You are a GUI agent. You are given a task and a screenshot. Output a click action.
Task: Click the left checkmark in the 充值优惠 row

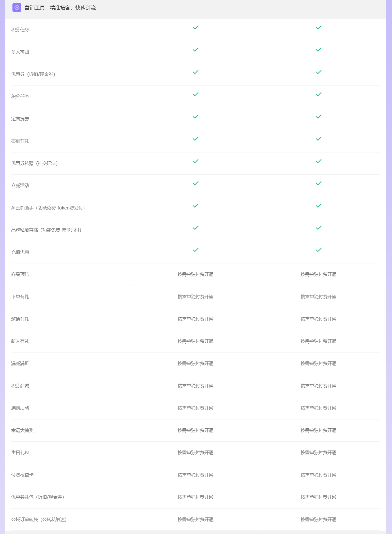point(195,250)
